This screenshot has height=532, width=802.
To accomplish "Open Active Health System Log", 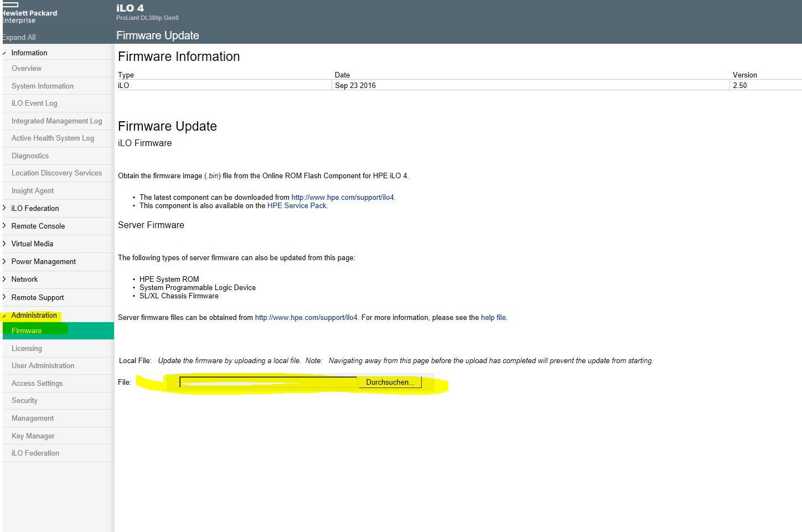I will tap(53, 138).
